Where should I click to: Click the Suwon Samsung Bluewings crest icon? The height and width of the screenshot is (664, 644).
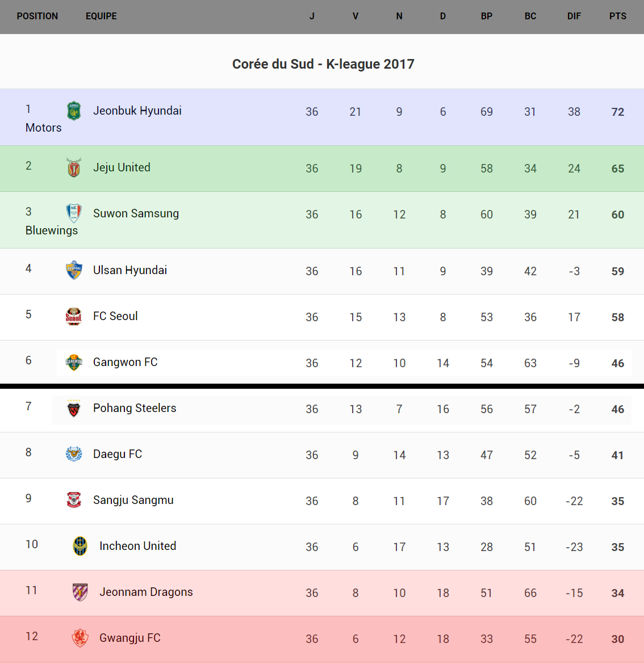(74, 213)
